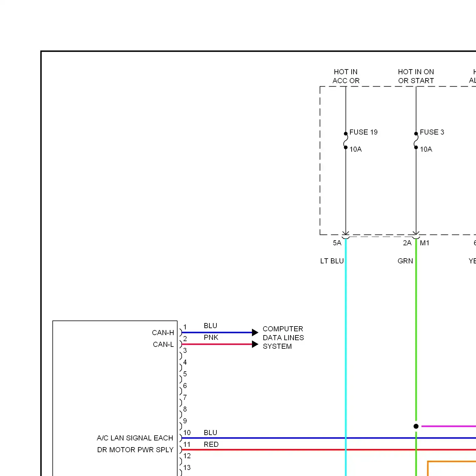The height and width of the screenshot is (476, 476).
Task: Click pin number 11 on the connector
Action: coord(187,444)
